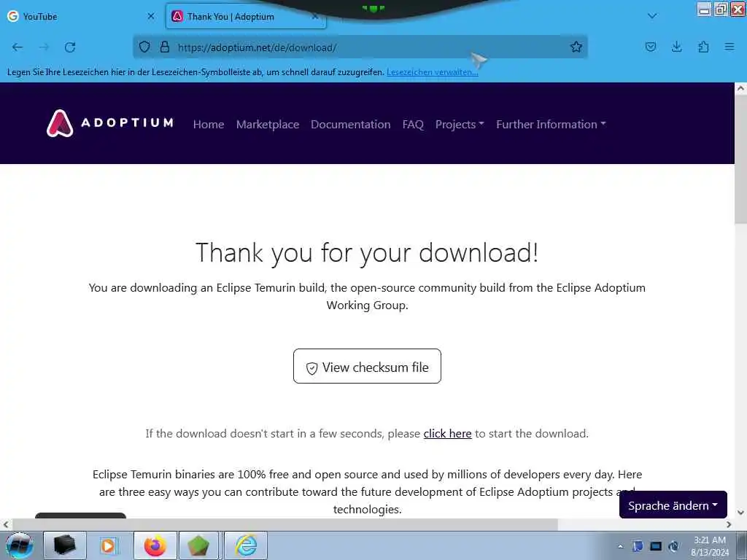
Task: Open tracking protection shield icon
Action: [144, 47]
